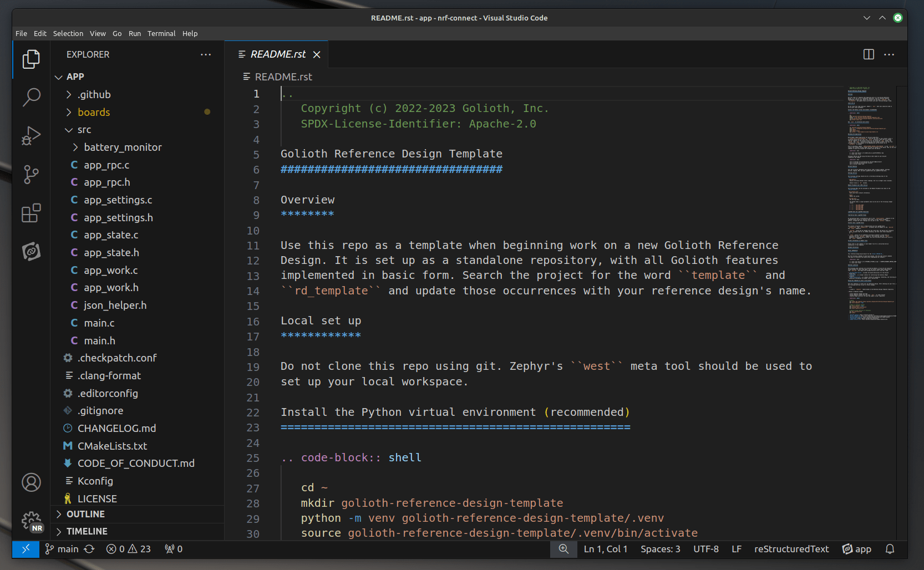Open the Golioth extension view icon
924x570 pixels.
click(x=31, y=251)
